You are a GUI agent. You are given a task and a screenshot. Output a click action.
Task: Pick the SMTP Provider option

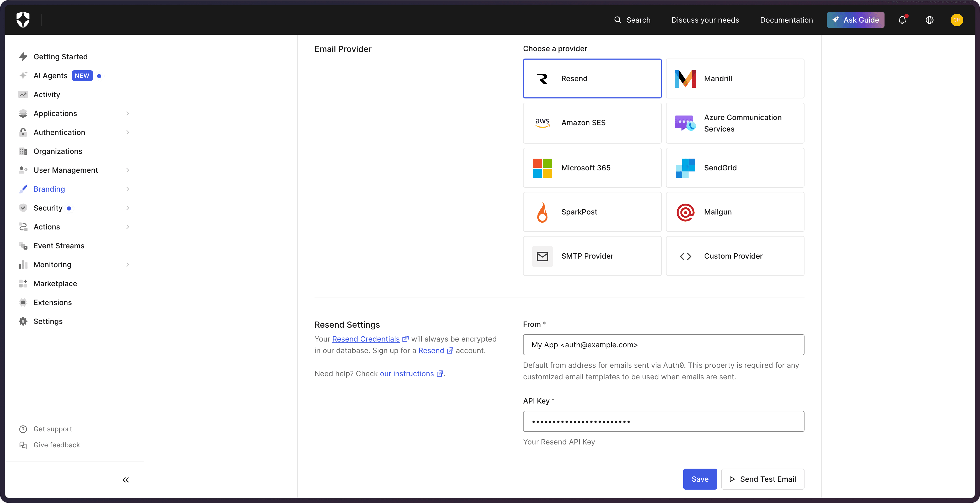coord(592,256)
